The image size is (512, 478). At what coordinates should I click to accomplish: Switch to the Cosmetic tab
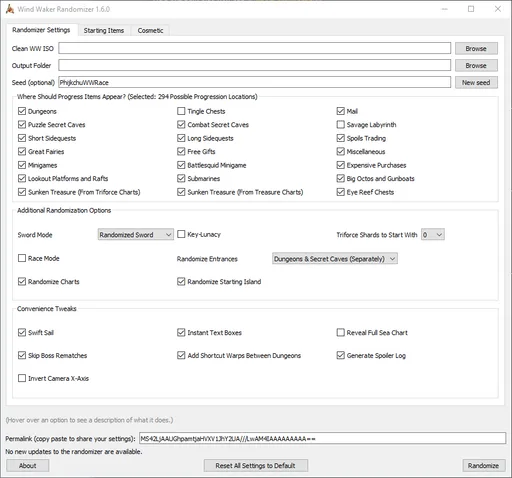pyautogui.click(x=150, y=30)
